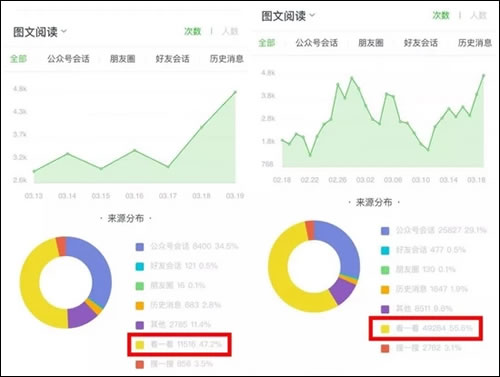Click the 768 axis label on right chart
500x377 pixels.
(267, 164)
